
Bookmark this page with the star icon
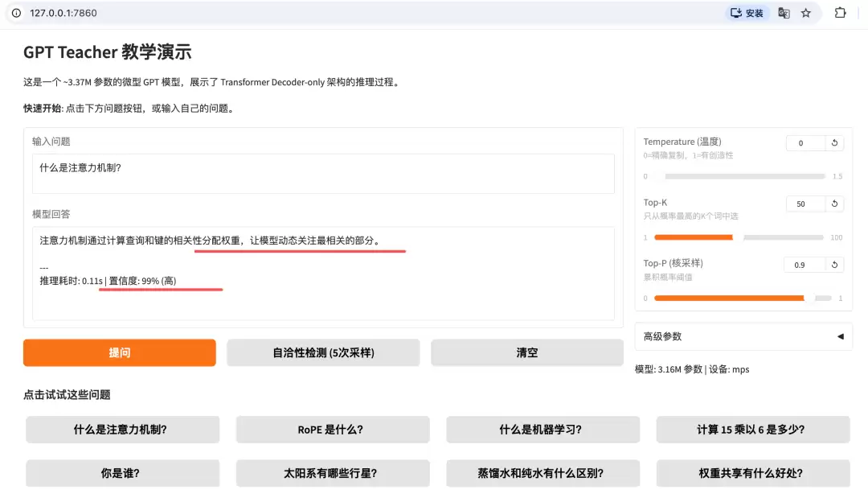(806, 13)
